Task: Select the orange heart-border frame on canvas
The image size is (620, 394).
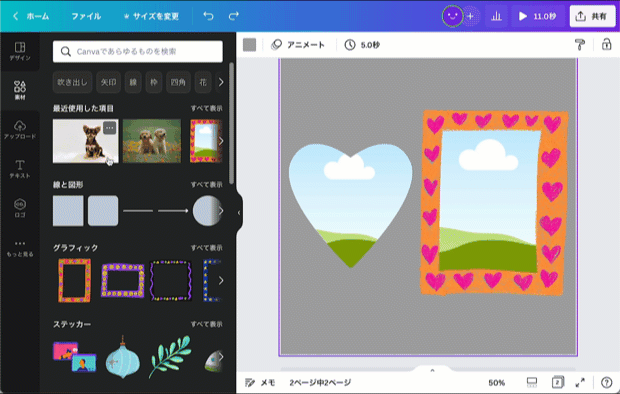Action: pos(494,202)
